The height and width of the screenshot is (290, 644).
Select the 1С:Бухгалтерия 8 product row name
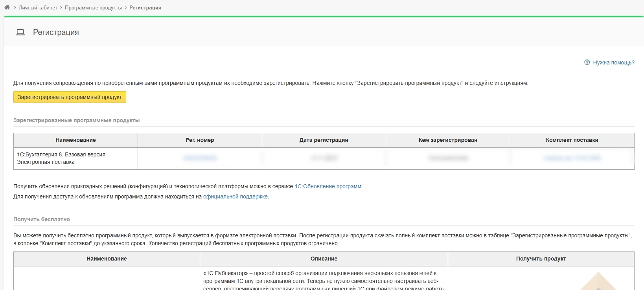(x=62, y=158)
